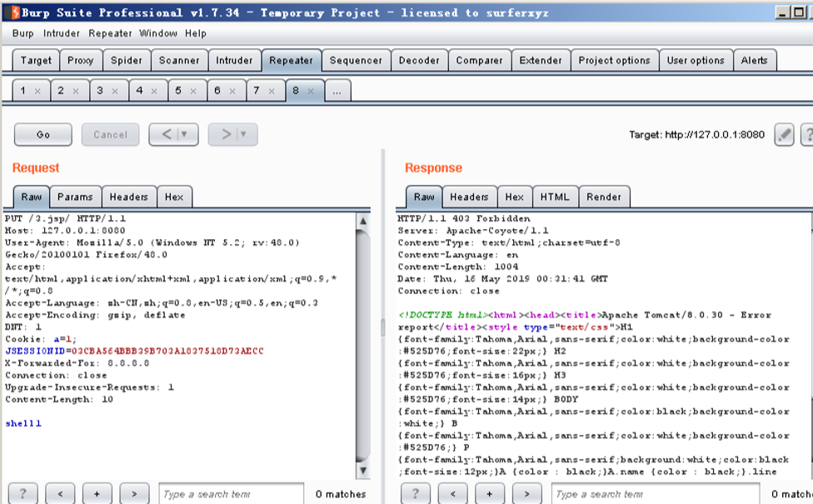The image size is (813, 504).
Task: Switch to the Scanner tab
Action: point(179,60)
